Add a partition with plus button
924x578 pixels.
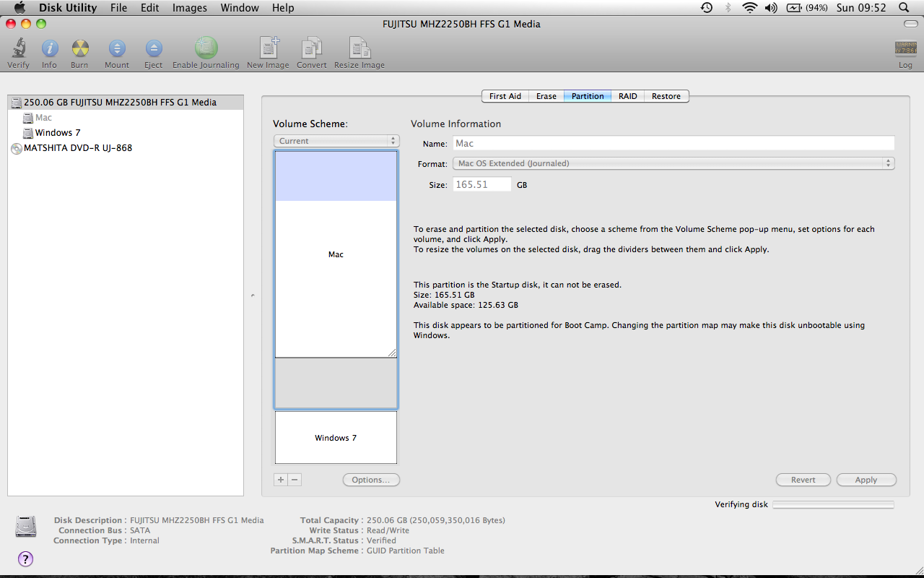281,480
